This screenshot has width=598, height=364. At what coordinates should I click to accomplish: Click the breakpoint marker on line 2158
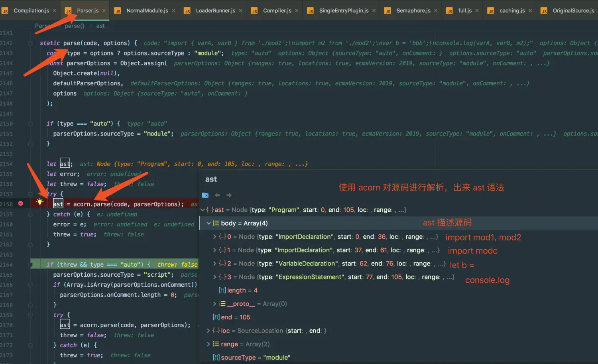tap(21, 203)
